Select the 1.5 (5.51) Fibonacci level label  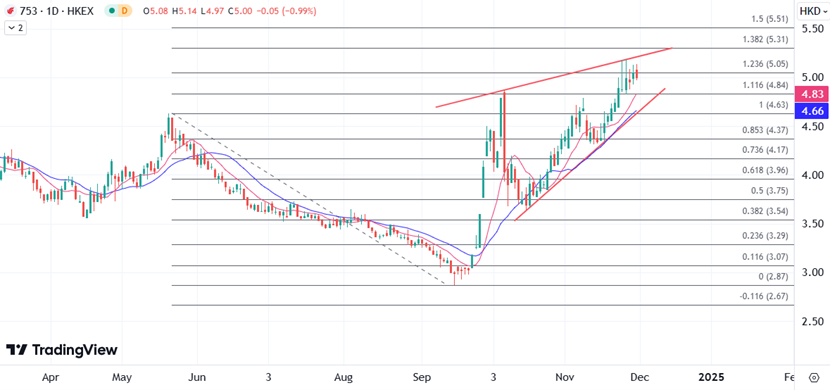pos(770,19)
